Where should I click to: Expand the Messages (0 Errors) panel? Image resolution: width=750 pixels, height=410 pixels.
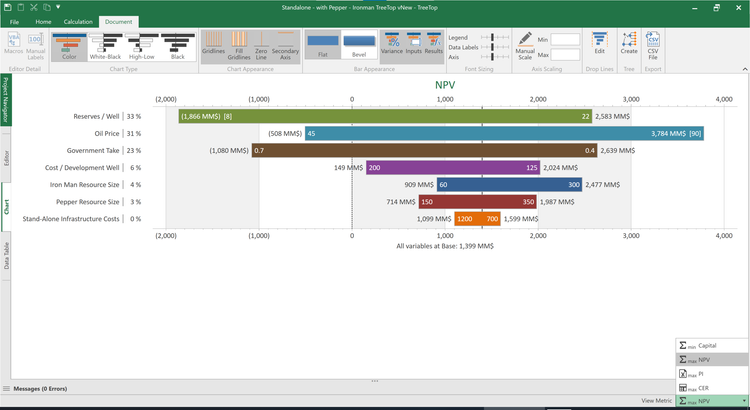(x=40, y=388)
